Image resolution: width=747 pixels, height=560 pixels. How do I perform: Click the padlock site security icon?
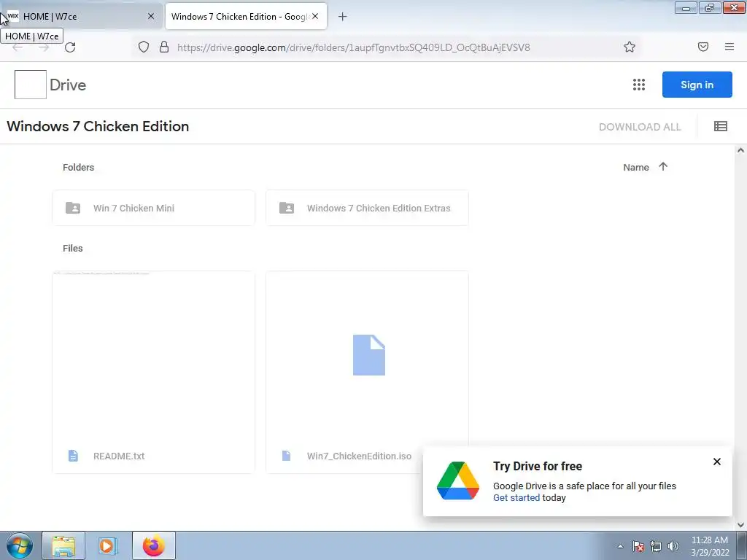(x=164, y=47)
